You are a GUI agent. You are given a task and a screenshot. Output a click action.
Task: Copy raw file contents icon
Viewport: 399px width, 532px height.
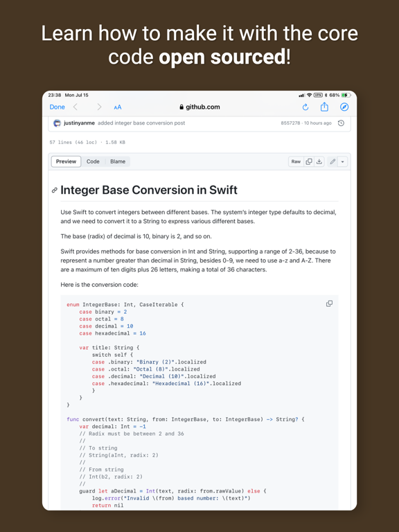309,161
